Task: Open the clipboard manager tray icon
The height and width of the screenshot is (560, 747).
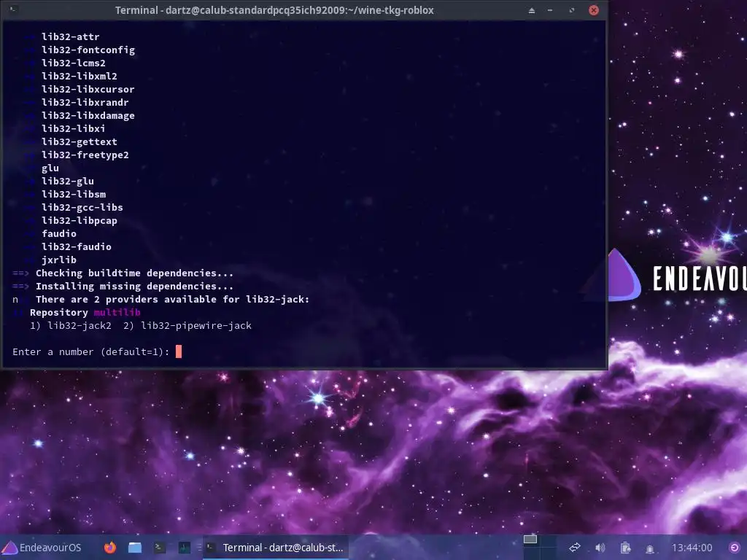Action: (625, 548)
